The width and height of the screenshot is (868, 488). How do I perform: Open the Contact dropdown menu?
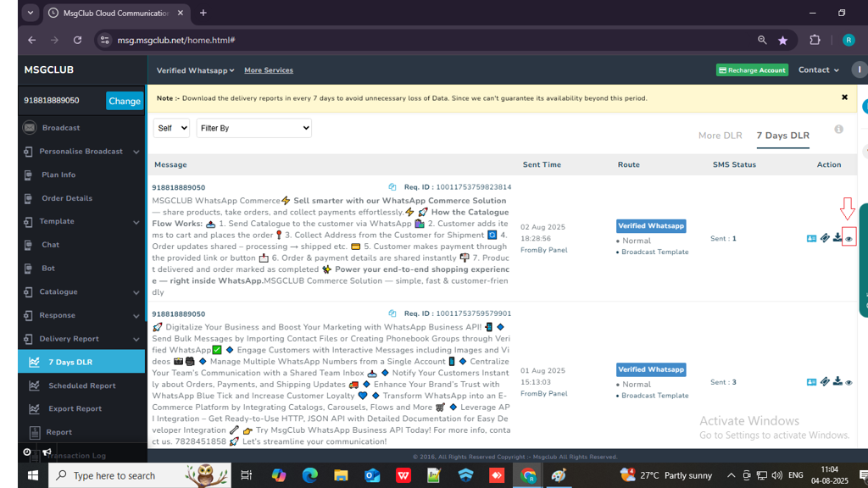tap(818, 69)
